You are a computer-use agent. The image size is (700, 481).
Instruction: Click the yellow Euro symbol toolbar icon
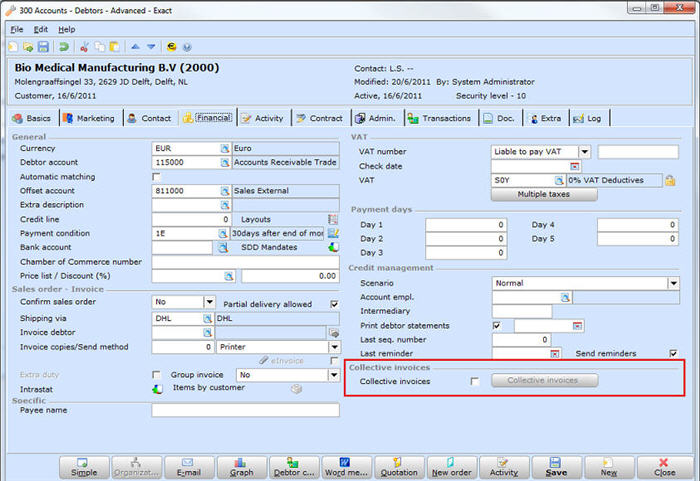click(x=171, y=46)
